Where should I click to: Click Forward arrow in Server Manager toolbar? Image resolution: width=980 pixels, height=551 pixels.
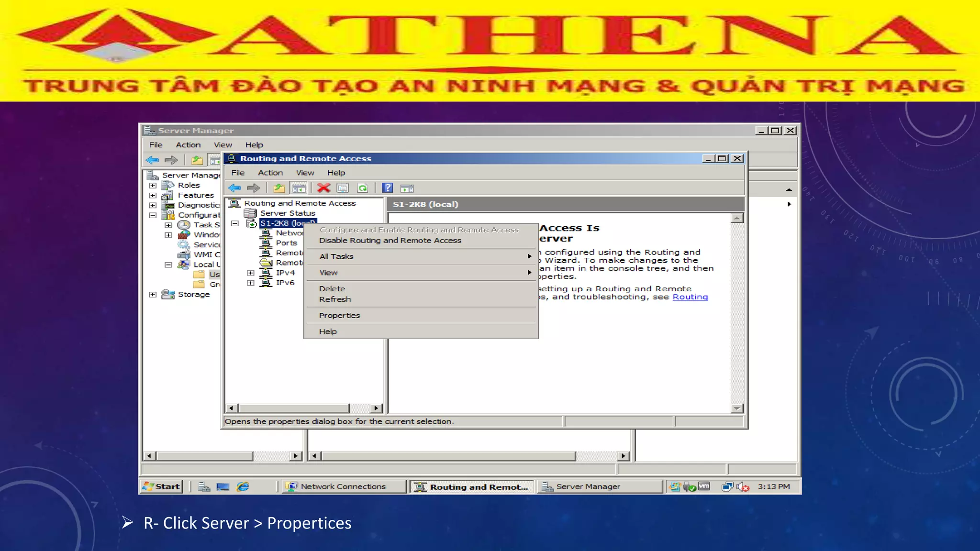(x=171, y=160)
